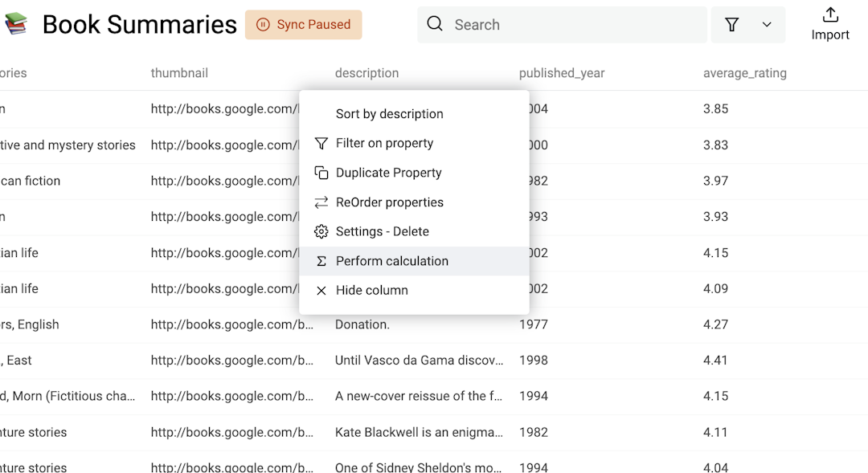
Task: Click the sigma icon on Perform calculation
Action: pos(321,261)
